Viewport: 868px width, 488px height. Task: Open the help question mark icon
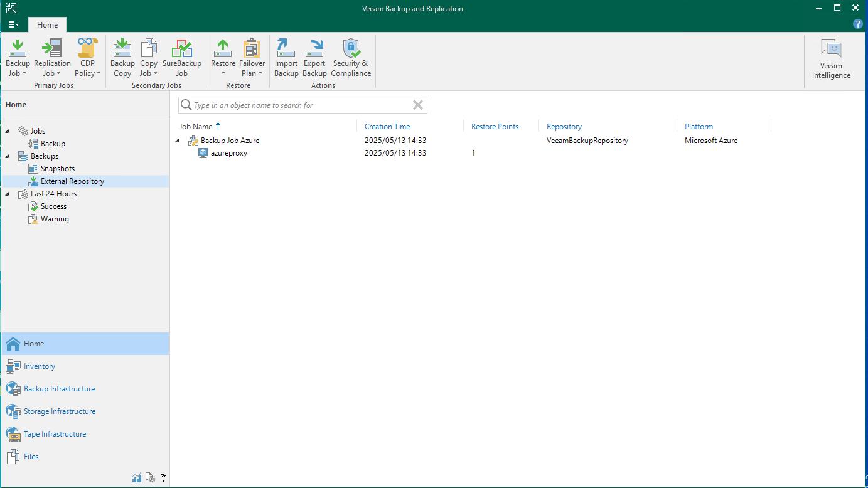(x=858, y=24)
